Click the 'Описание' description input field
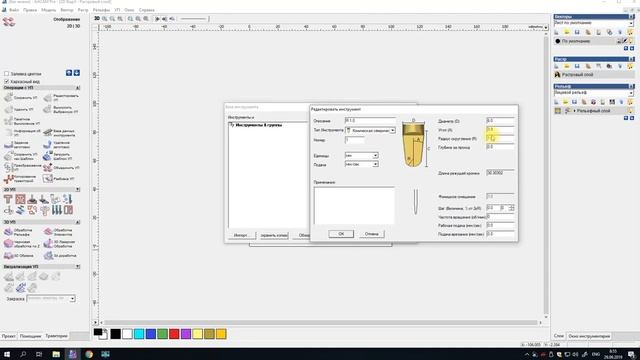 (370, 120)
